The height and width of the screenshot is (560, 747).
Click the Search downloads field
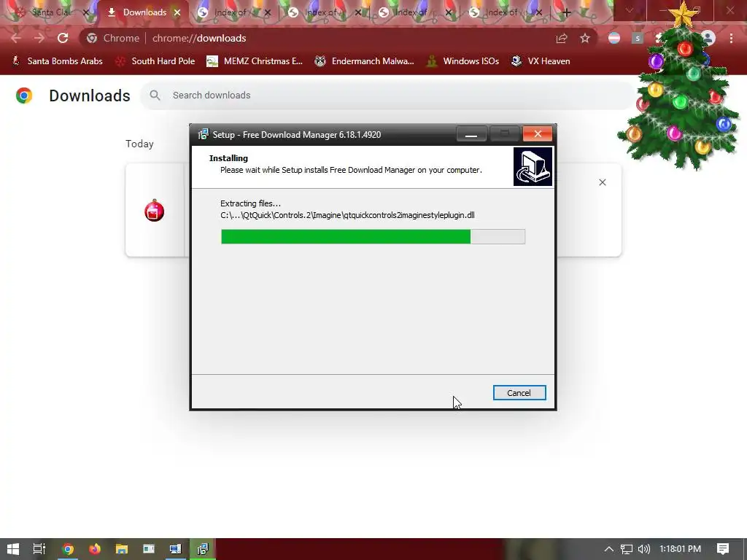point(388,96)
